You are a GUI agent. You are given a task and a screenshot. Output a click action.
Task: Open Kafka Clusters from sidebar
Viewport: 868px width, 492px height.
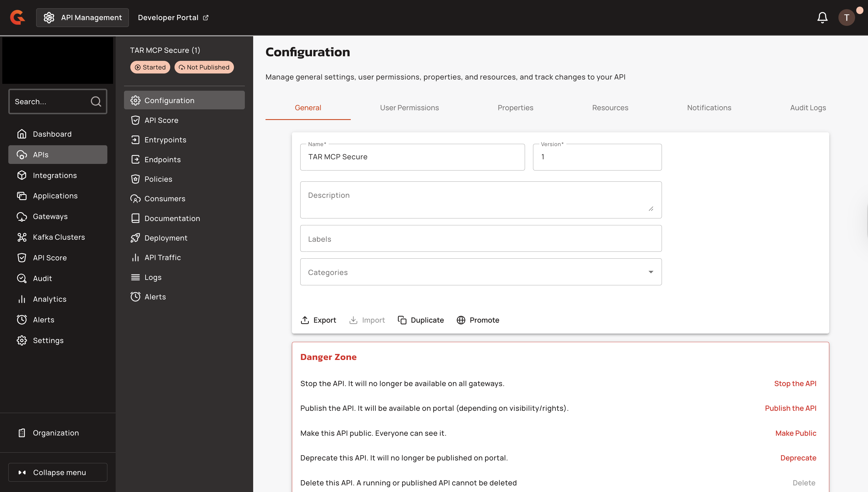(59, 237)
